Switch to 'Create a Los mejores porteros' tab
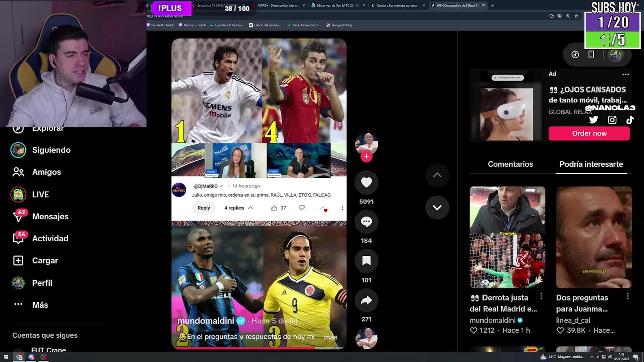 coord(397,5)
